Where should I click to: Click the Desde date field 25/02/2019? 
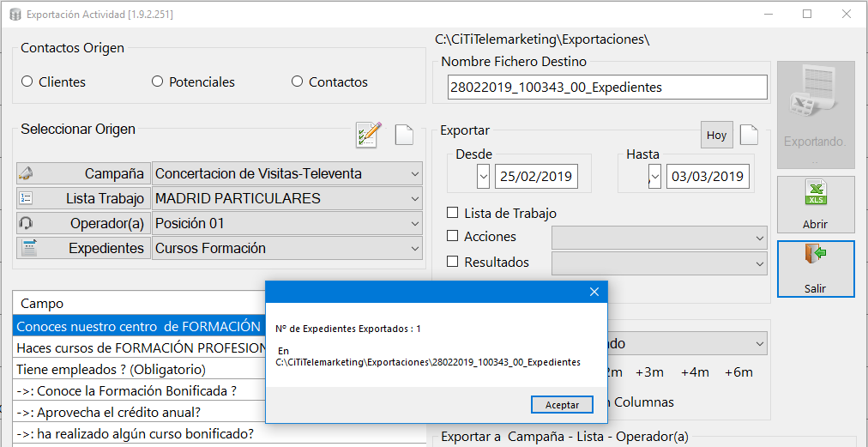pos(536,177)
